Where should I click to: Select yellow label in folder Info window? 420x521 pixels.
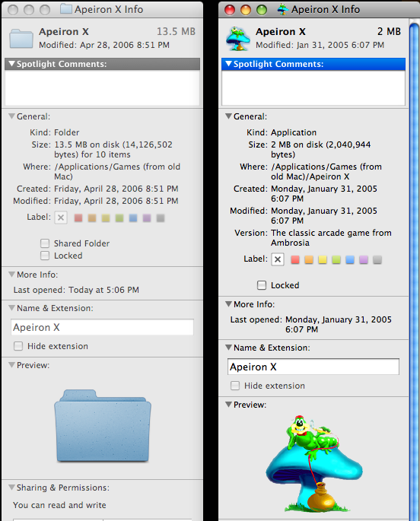106,218
